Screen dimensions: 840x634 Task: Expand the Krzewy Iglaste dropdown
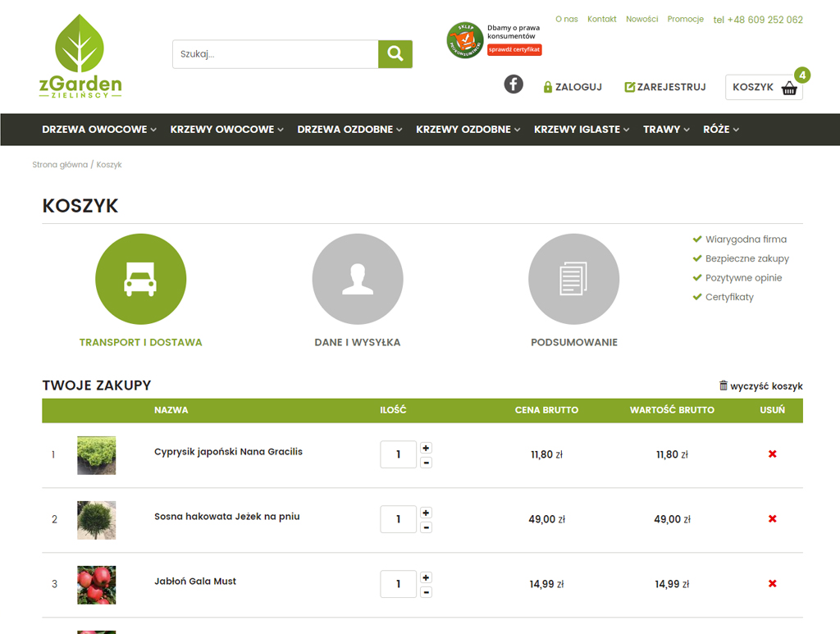(582, 130)
